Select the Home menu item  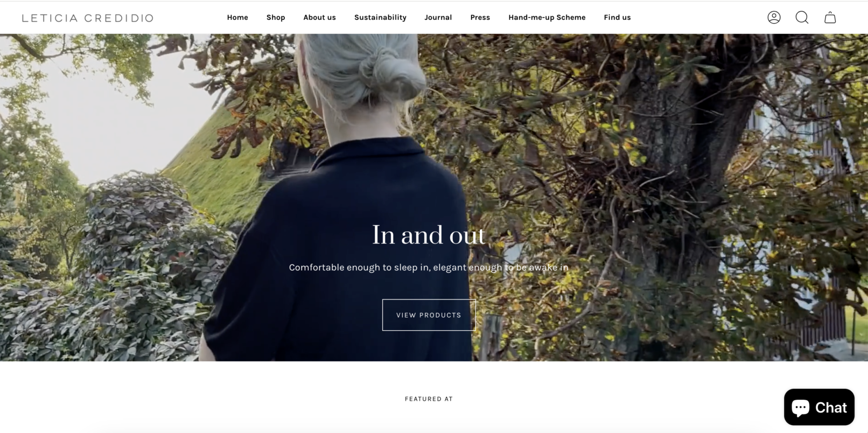(237, 17)
